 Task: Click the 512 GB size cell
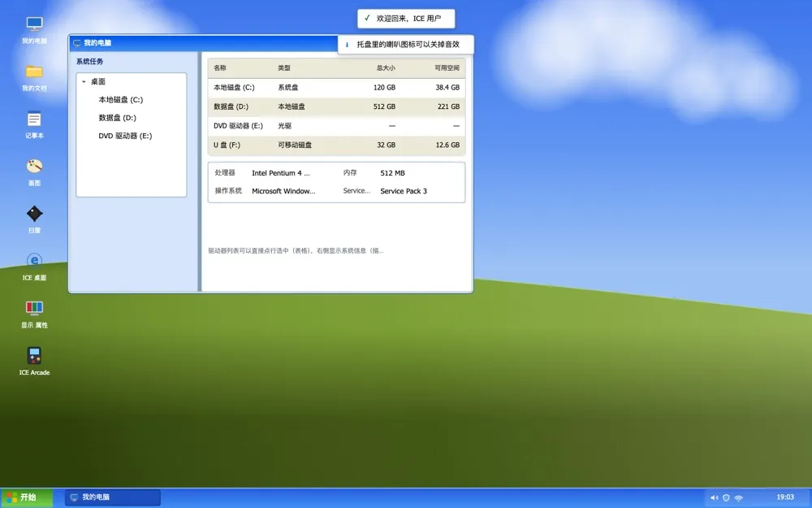[384, 106]
